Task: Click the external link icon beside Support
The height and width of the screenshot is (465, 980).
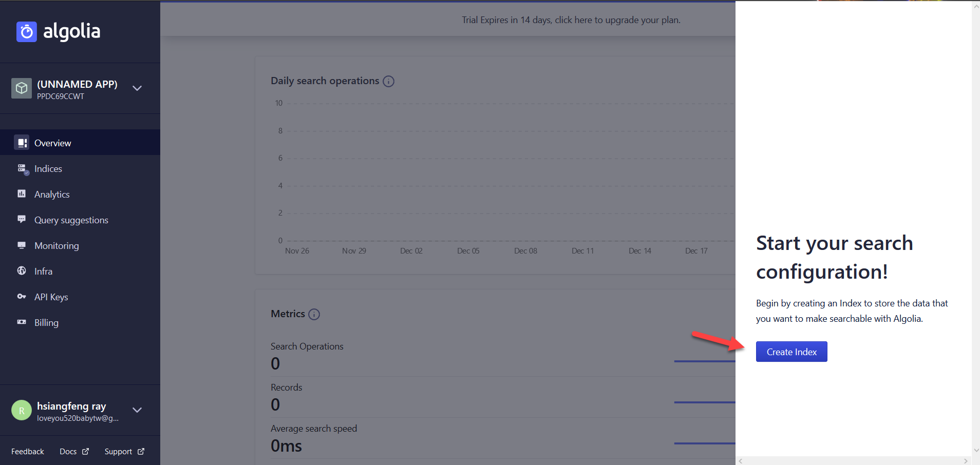Action: click(x=141, y=452)
